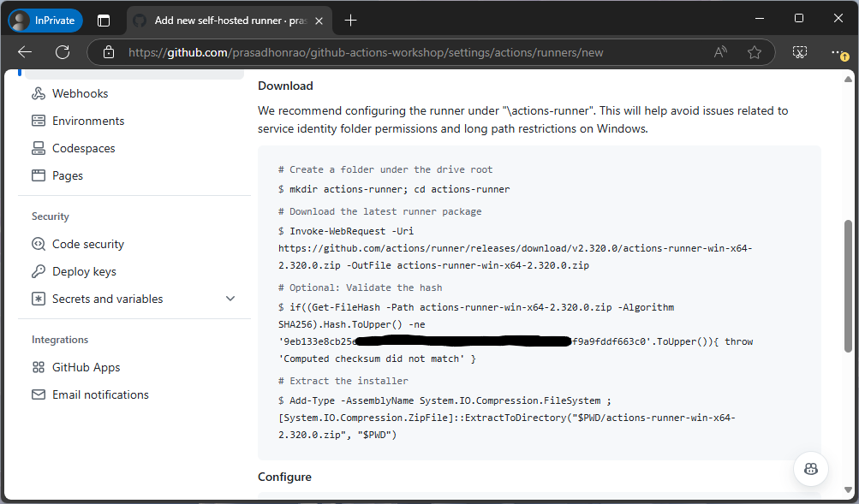Click the 'We recommend configuring the runner' paragraph
Screen dimensions: 859x504
pyautogui.click(x=523, y=119)
